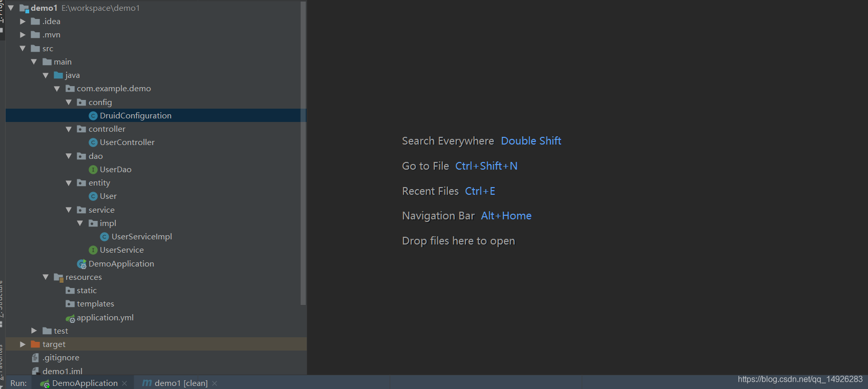Screen dimensions: 868x389
Task: Expand the .mvn folder arrow
Action: (23, 34)
